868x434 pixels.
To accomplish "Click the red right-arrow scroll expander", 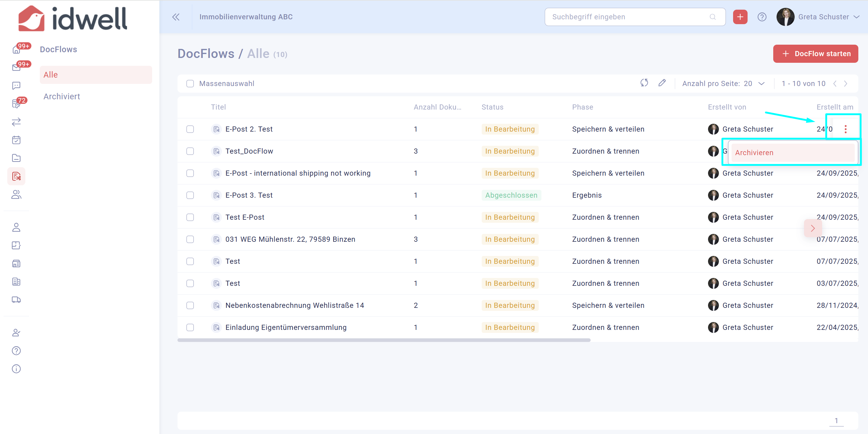I will 812,228.
